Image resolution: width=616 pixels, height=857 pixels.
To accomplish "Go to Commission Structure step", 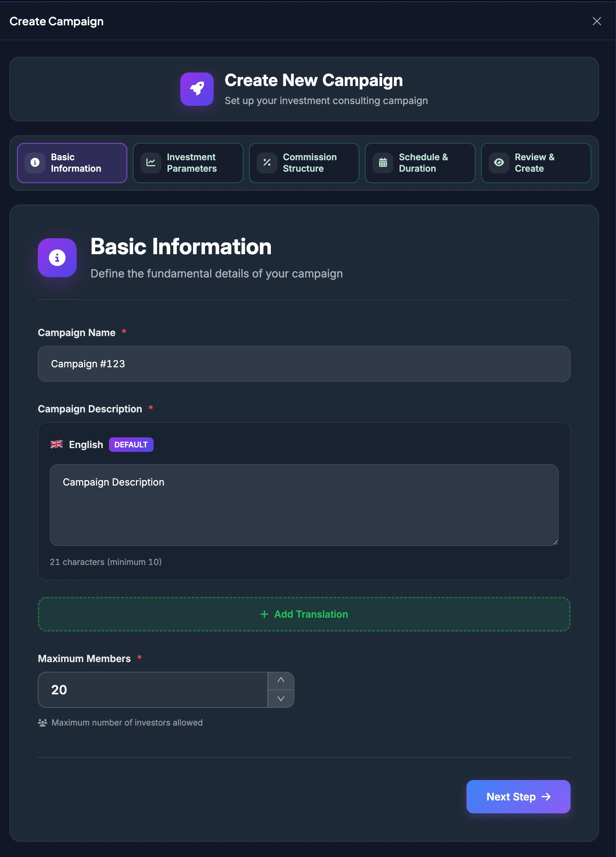I will tap(304, 163).
